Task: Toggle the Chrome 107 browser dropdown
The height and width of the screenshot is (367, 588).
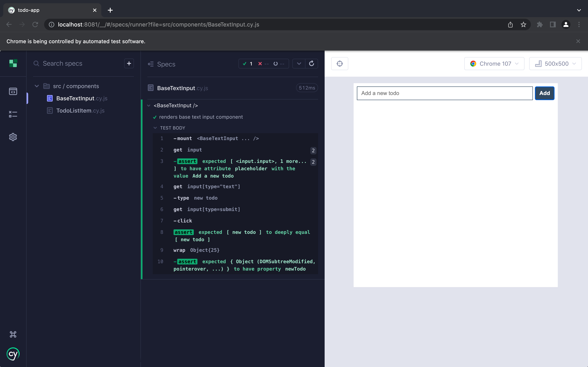Action: (494, 64)
